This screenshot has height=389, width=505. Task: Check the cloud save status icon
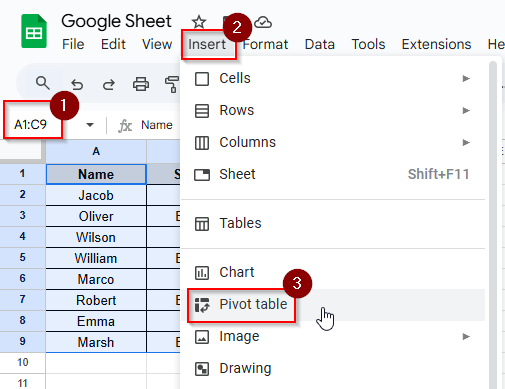(263, 23)
